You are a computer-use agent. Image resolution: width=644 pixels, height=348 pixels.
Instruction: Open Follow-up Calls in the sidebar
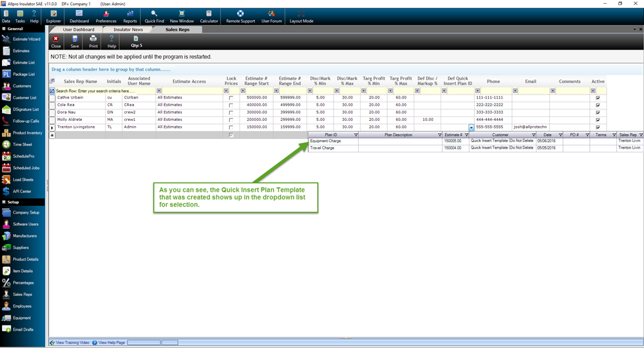(22, 121)
